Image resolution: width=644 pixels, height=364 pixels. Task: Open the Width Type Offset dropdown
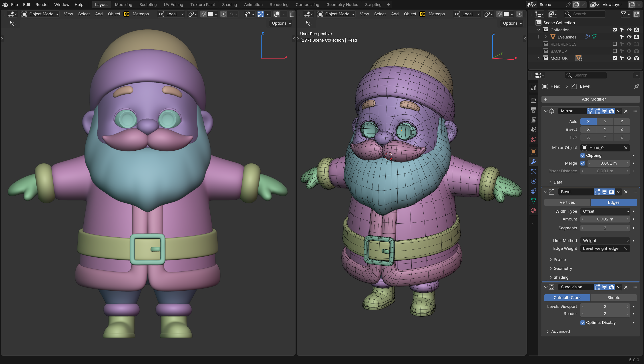(605, 211)
